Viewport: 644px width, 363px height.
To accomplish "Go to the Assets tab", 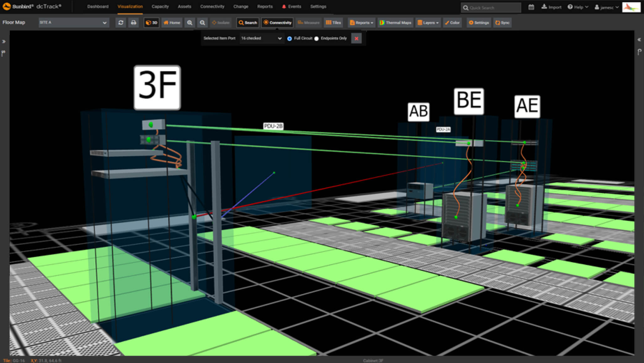I will (184, 7).
